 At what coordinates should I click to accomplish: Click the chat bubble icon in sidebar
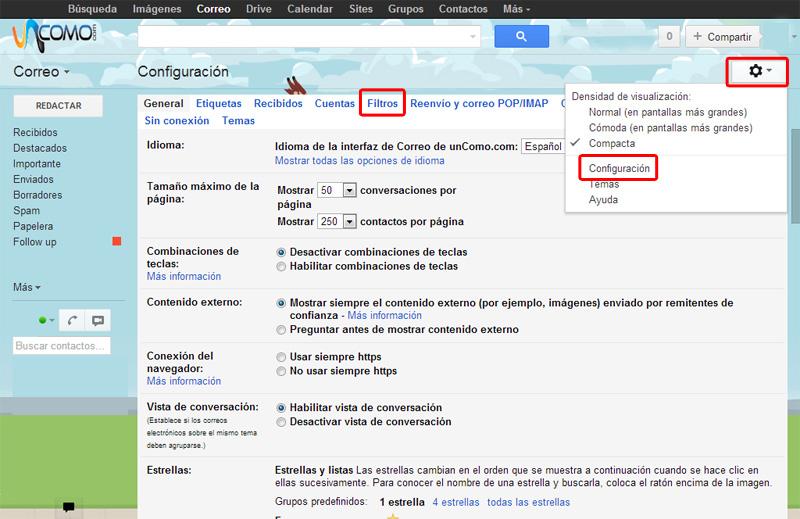pos(97,320)
